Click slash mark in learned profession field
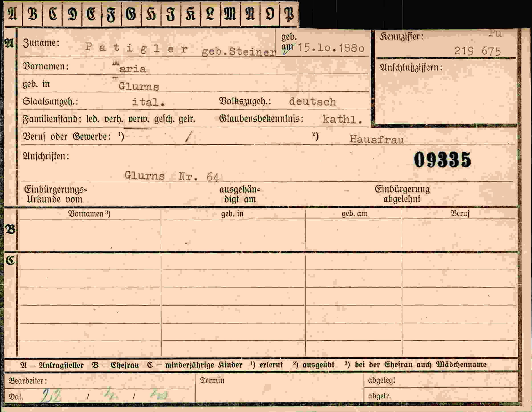 pos(189,136)
